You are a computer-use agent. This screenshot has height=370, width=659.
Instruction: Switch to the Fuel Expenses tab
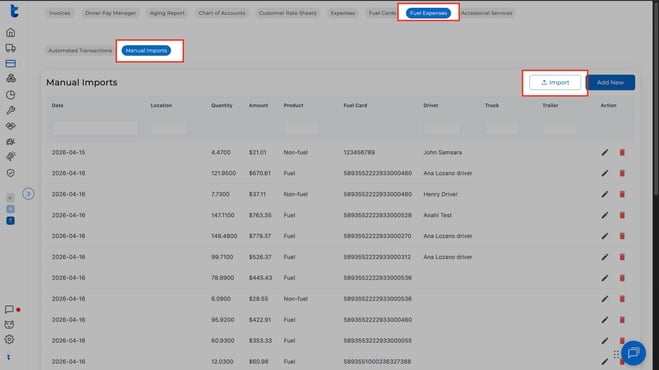point(428,13)
